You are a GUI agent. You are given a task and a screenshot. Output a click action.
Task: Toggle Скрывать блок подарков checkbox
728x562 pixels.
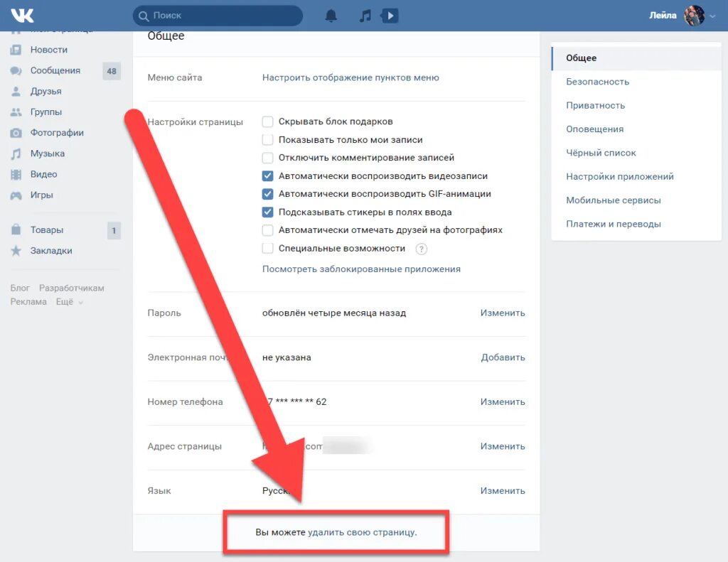click(x=267, y=121)
